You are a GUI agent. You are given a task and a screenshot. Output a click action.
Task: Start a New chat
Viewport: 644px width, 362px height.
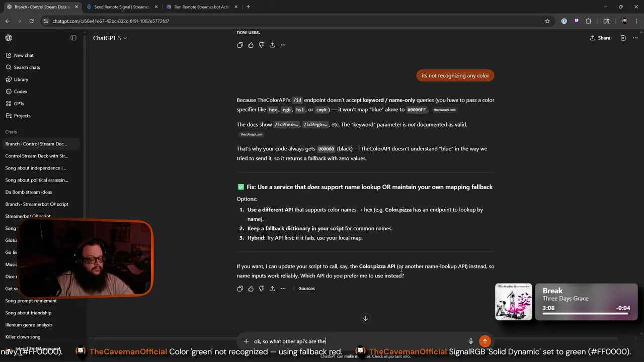(24, 55)
